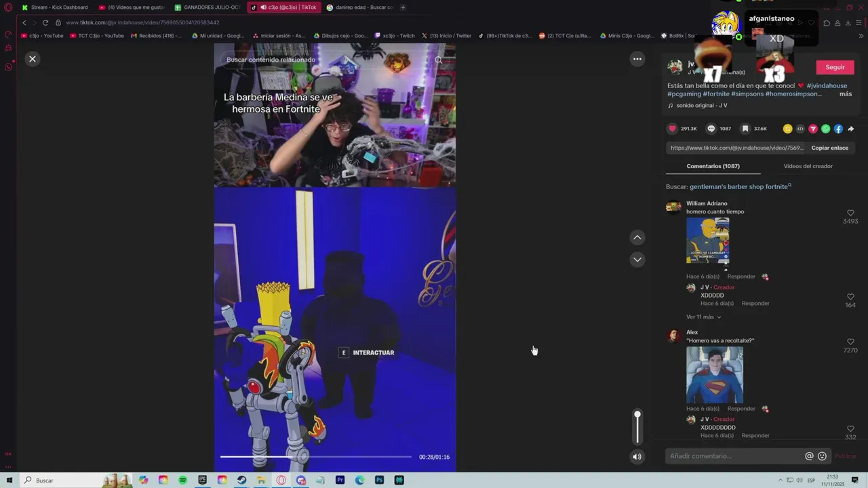Open J V creator profile avatar
The width and height of the screenshot is (868, 488).
click(675, 66)
